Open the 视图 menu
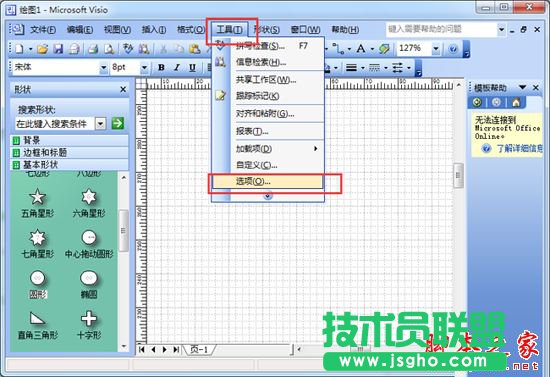Image resolution: width=550 pixels, height=377 pixels. pos(118,30)
